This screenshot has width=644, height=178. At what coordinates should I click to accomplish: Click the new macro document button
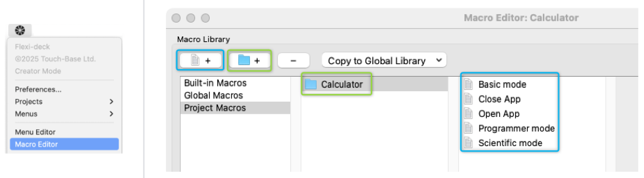point(200,61)
